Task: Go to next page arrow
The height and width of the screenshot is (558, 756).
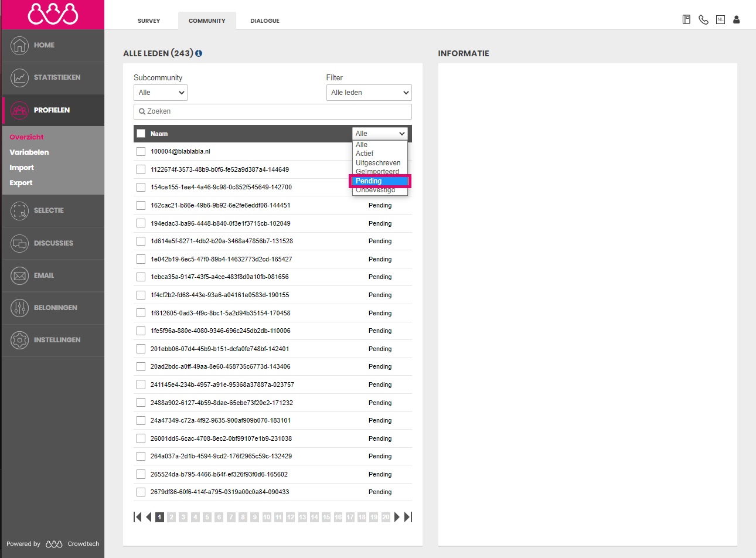Action: [397, 517]
